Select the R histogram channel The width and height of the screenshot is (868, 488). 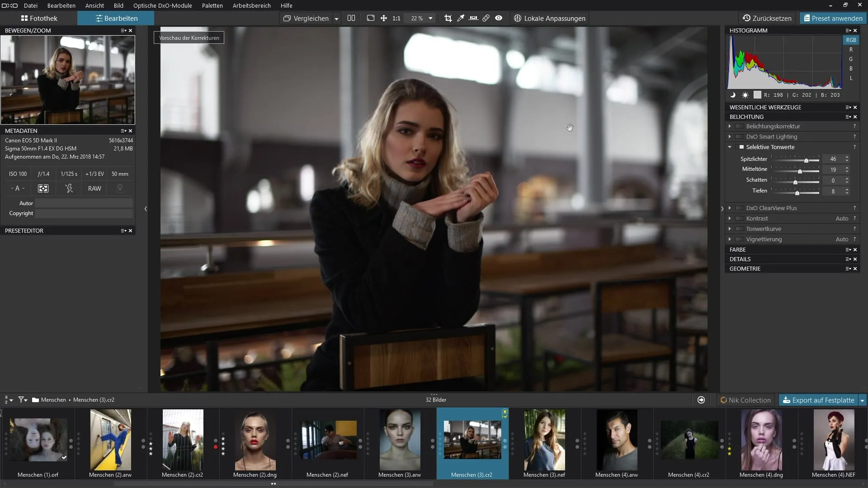click(x=851, y=50)
